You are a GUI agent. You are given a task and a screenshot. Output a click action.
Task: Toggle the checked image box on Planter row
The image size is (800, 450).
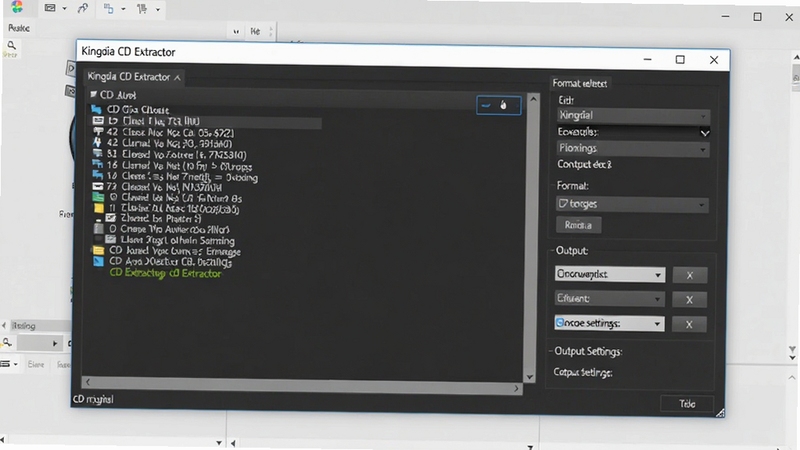click(110, 218)
